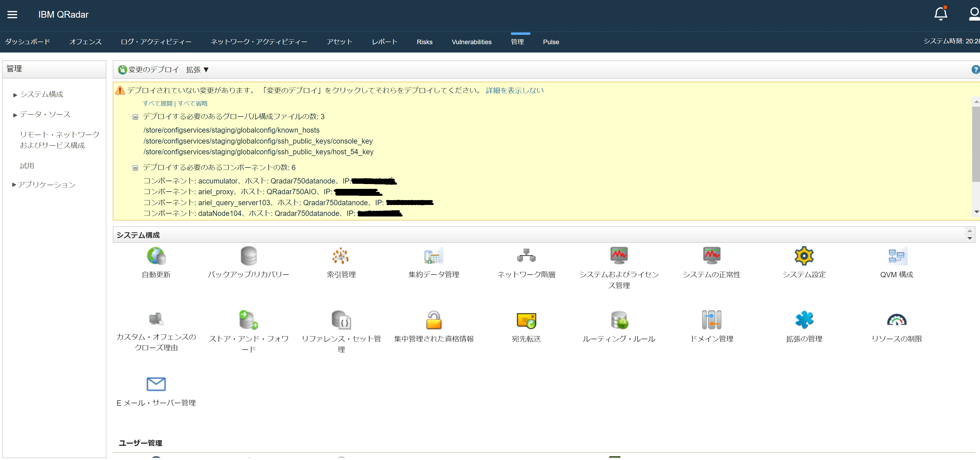
Task: Open the 自動更新 icon
Action: tap(156, 256)
